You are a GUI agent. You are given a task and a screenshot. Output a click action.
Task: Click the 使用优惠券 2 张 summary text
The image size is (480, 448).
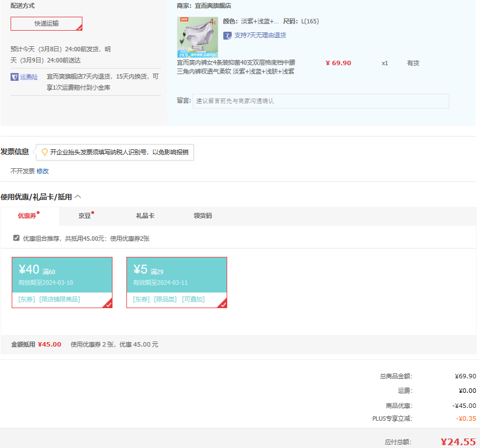point(115,344)
